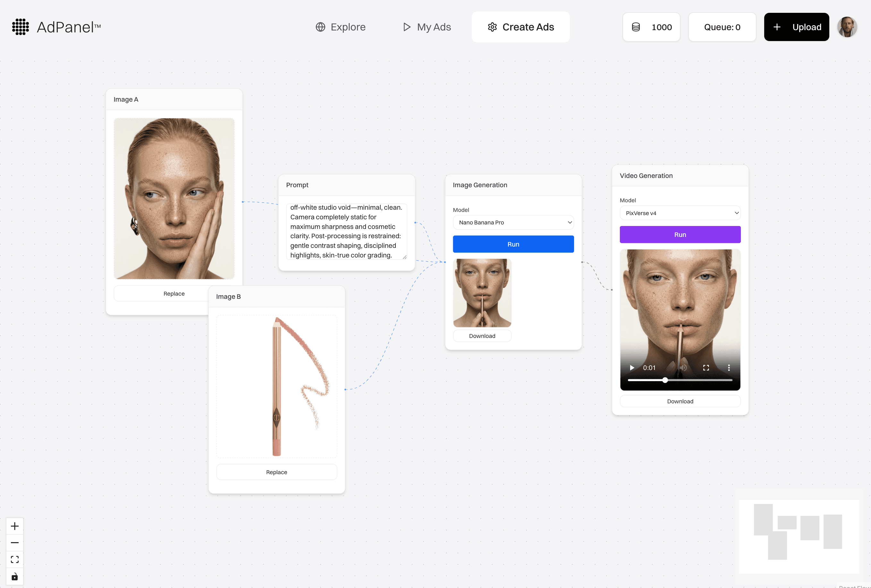Open the video three-dot options menu
The image size is (871, 588).
point(729,368)
